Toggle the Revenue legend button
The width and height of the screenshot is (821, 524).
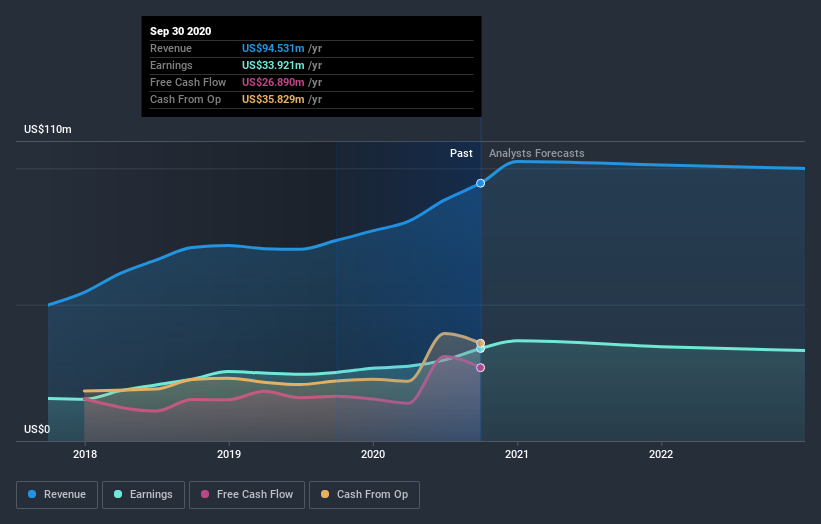[57, 495]
